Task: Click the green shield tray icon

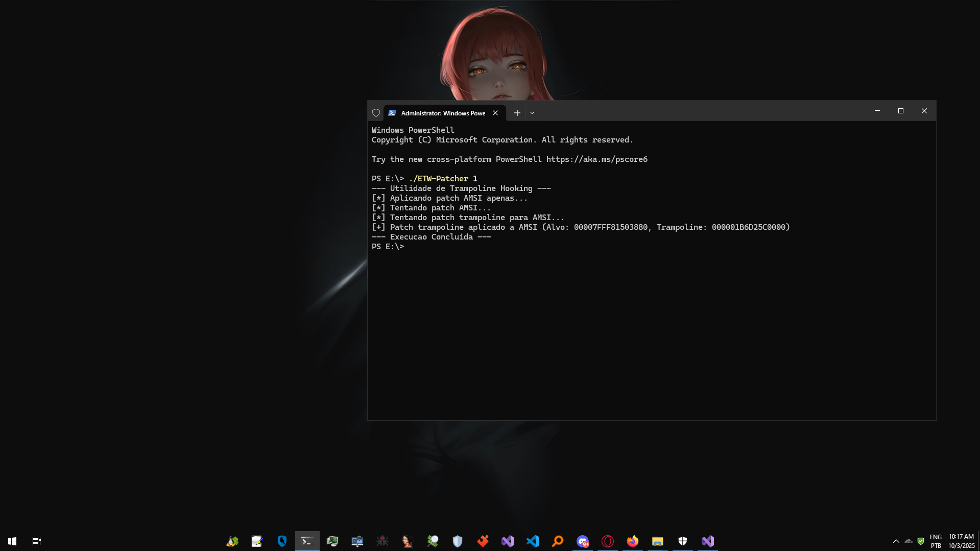Action: (x=921, y=541)
